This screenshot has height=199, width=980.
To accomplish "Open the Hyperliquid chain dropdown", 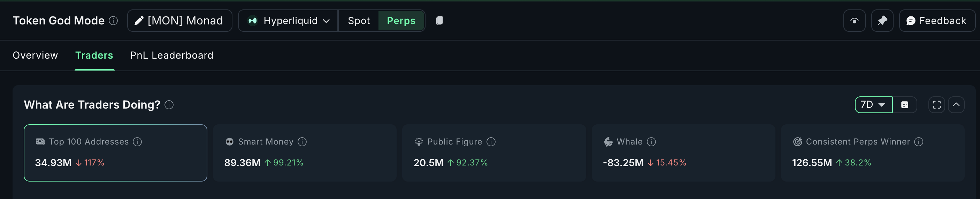I will [x=288, y=21].
